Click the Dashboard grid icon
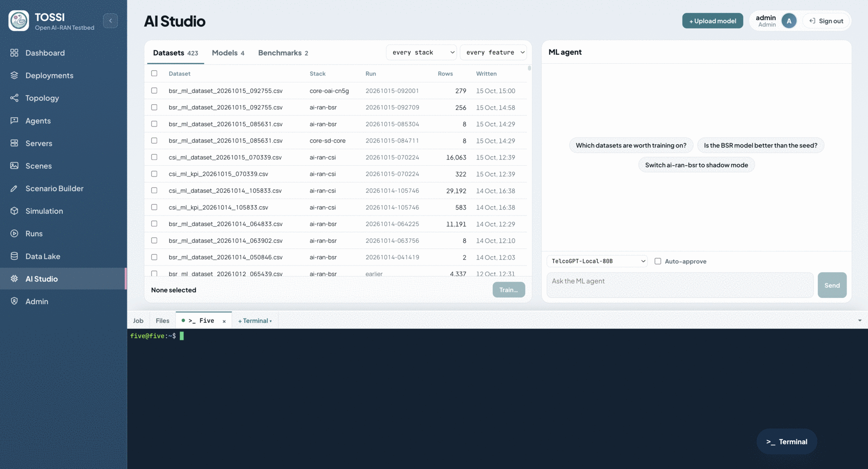This screenshot has height=469, width=868. point(14,53)
